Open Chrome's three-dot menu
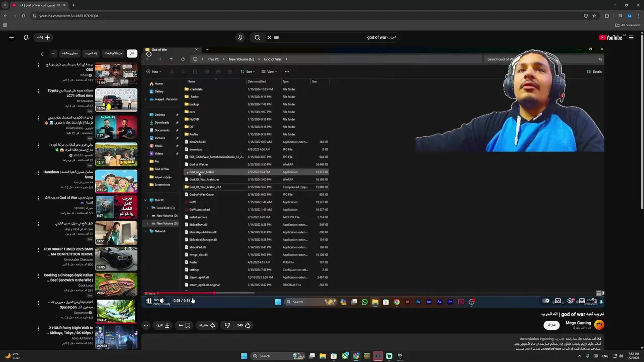 (637, 16)
